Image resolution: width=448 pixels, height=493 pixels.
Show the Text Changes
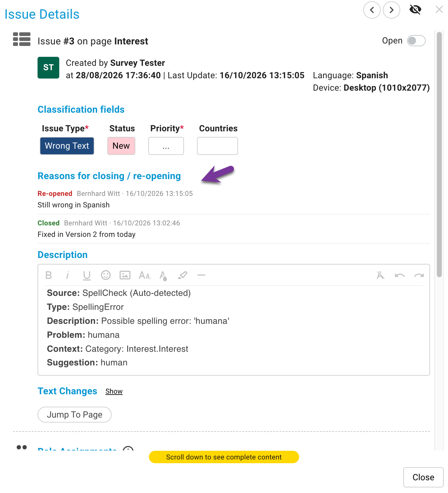114,391
